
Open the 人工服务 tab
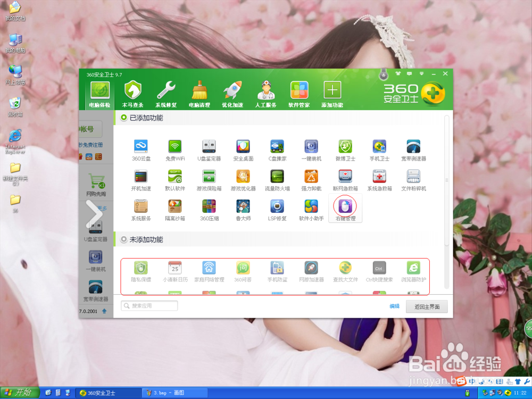point(265,94)
